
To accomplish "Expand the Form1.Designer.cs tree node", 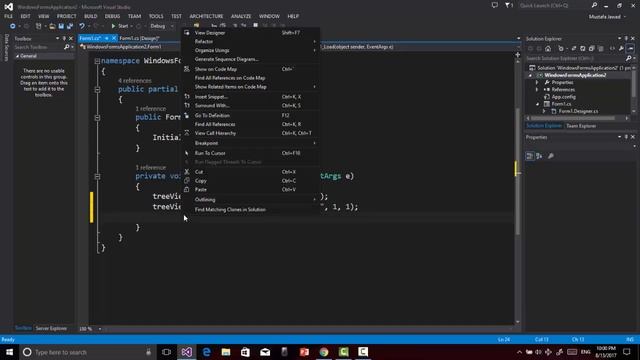I will pyautogui.click(x=544, y=111).
